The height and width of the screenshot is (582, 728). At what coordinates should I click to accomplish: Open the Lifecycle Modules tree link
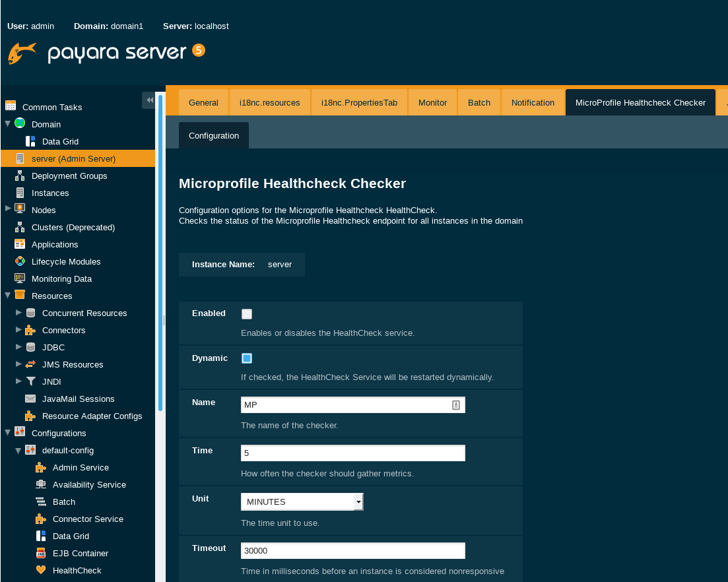click(x=66, y=262)
